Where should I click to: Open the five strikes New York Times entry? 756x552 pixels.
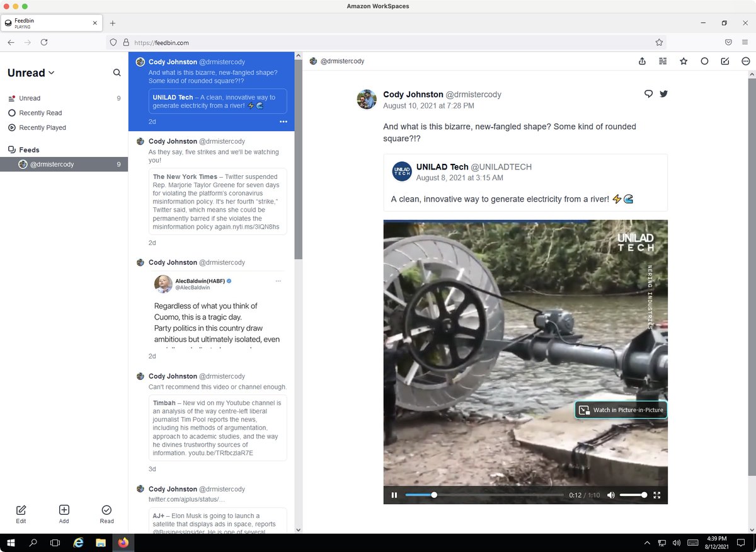pyautogui.click(x=211, y=192)
